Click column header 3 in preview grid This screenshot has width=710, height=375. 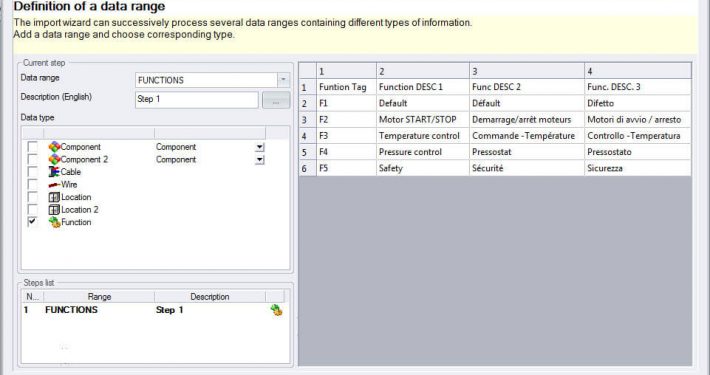click(x=527, y=71)
